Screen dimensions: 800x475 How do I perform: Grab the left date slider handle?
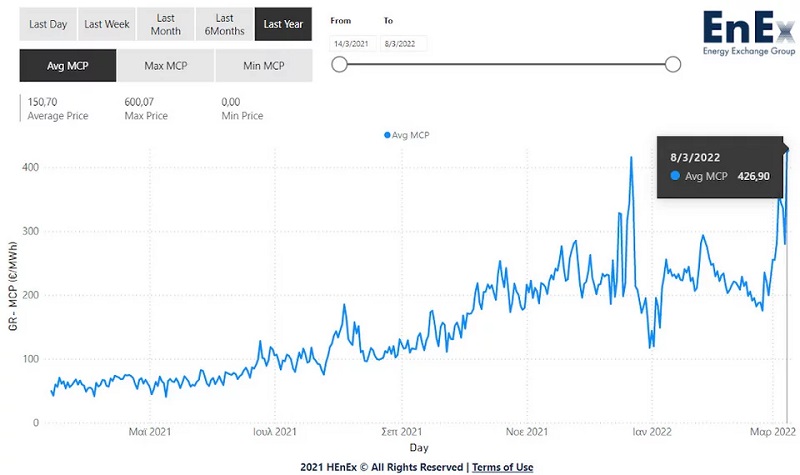340,65
